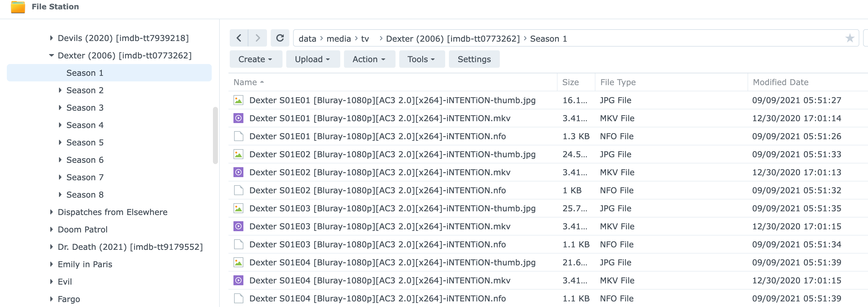The height and width of the screenshot is (307, 868).
Task: Click document icon of S01E03 nfo file
Action: click(x=238, y=245)
